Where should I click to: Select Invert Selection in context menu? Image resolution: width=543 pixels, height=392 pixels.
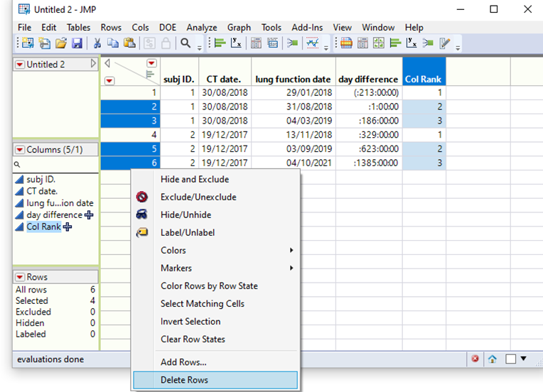pyautogui.click(x=215, y=322)
